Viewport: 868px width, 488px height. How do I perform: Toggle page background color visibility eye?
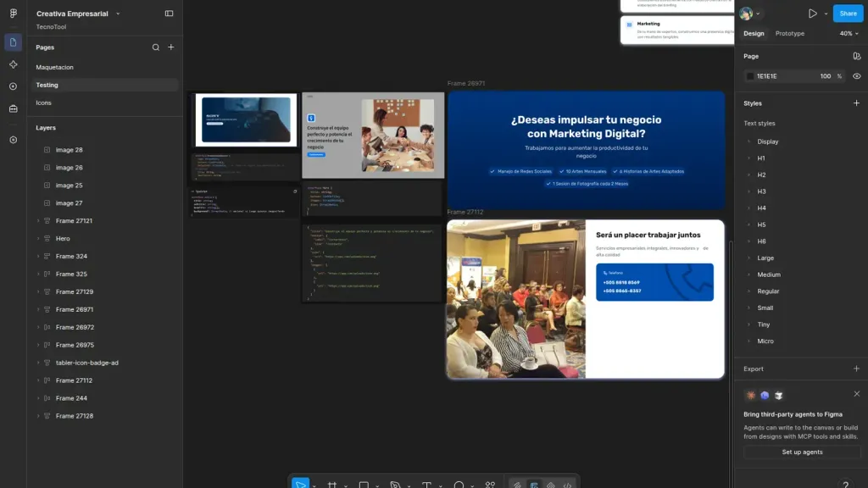[856, 76]
